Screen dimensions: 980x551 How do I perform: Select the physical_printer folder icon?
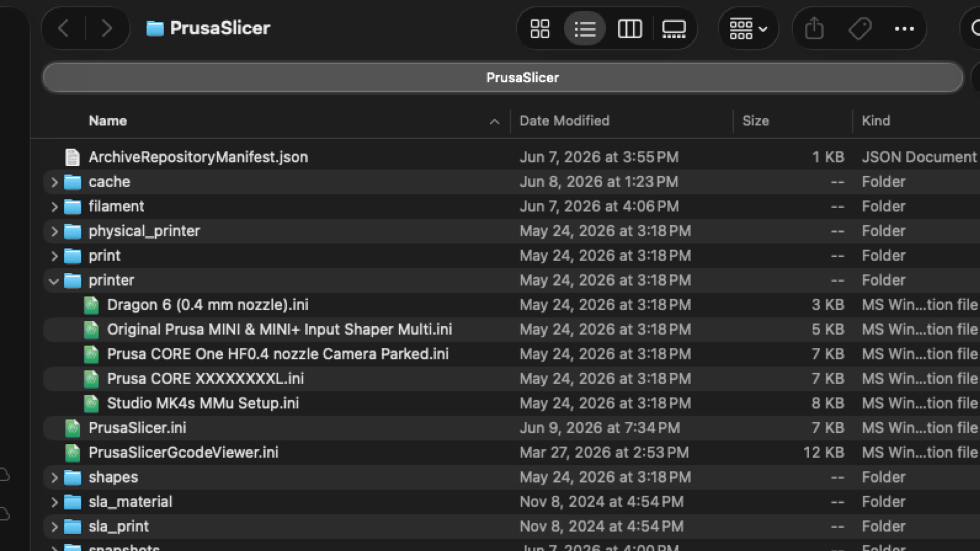(x=72, y=231)
